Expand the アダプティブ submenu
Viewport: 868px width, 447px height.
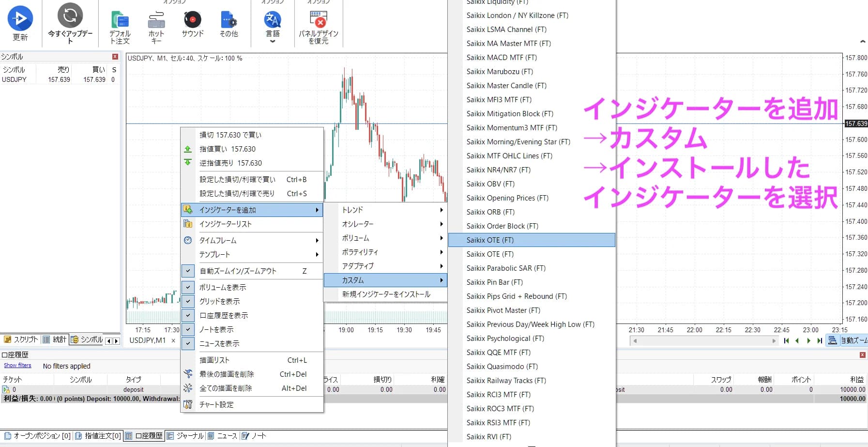pos(385,266)
